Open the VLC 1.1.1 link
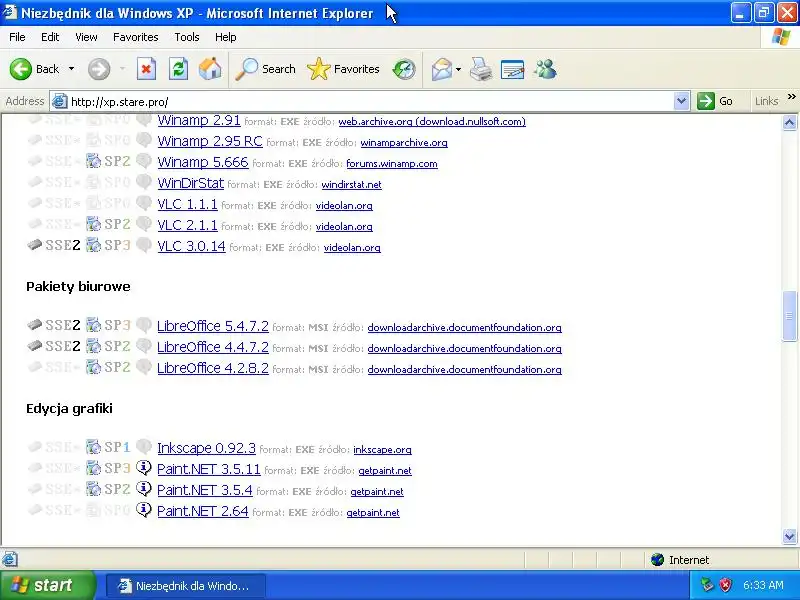800x600 pixels. point(187,204)
